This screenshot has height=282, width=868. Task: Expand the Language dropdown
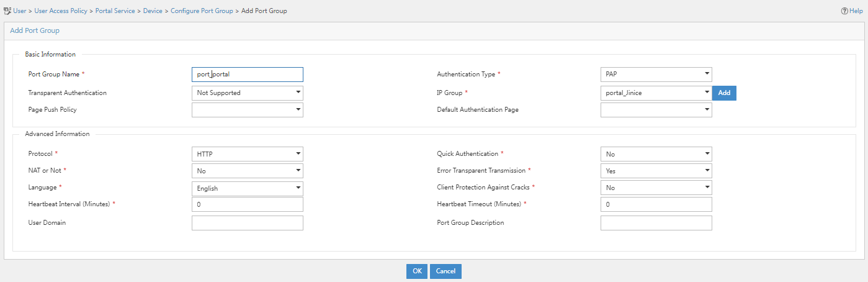pos(248,188)
